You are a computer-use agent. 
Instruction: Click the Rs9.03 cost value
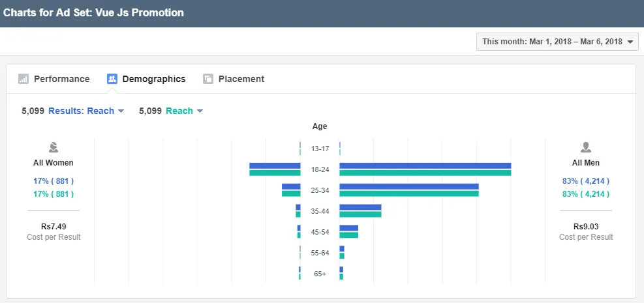coord(586,226)
